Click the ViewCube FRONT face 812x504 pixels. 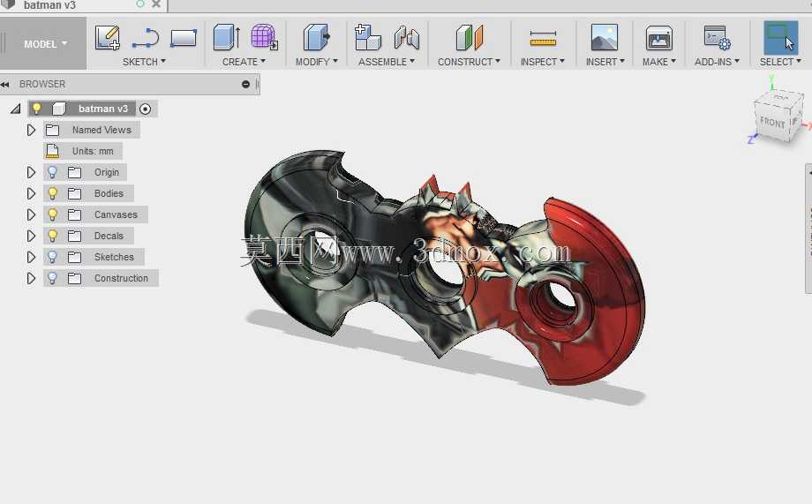pos(772,123)
